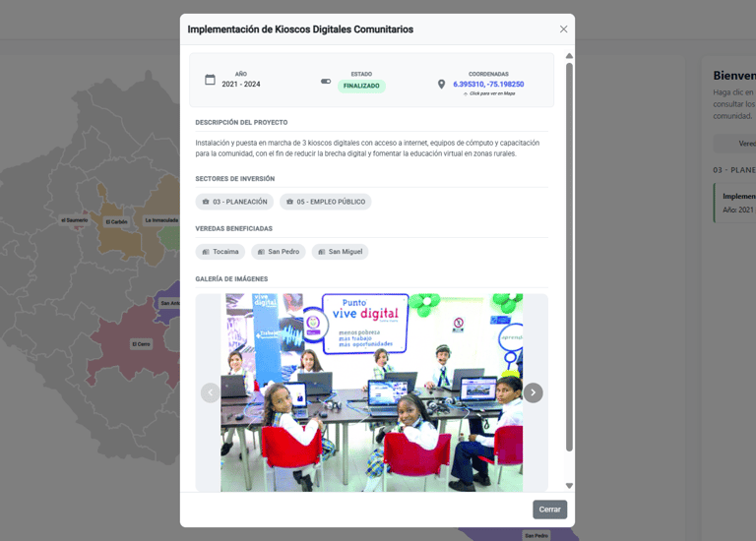756x541 pixels.
Task: Click the 2021 - 2024 year value
Action: 240,84
